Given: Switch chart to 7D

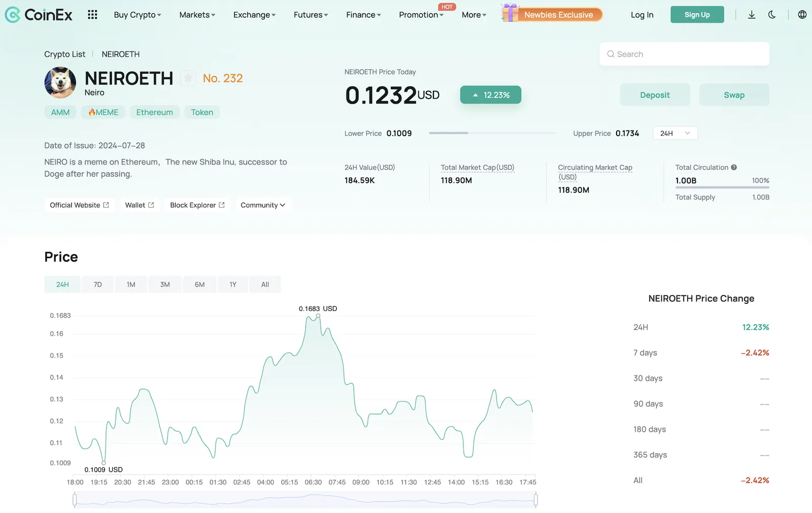Looking at the screenshot, I should coord(97,284).
